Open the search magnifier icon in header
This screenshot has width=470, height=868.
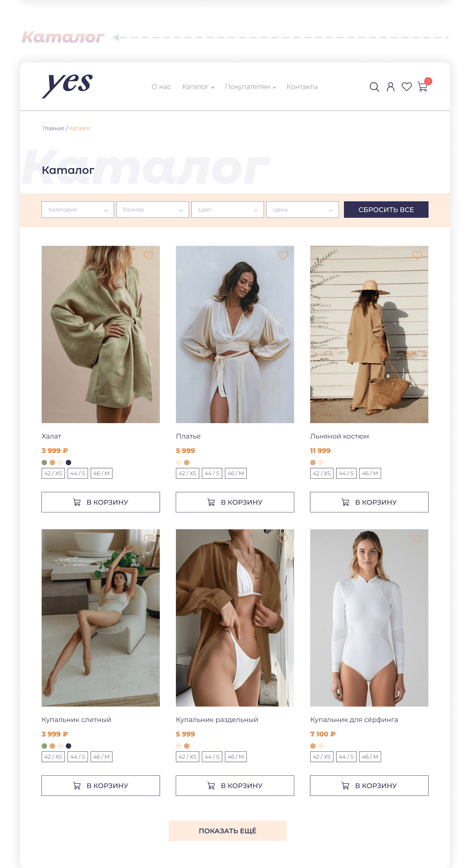click(x=374, y=87)
